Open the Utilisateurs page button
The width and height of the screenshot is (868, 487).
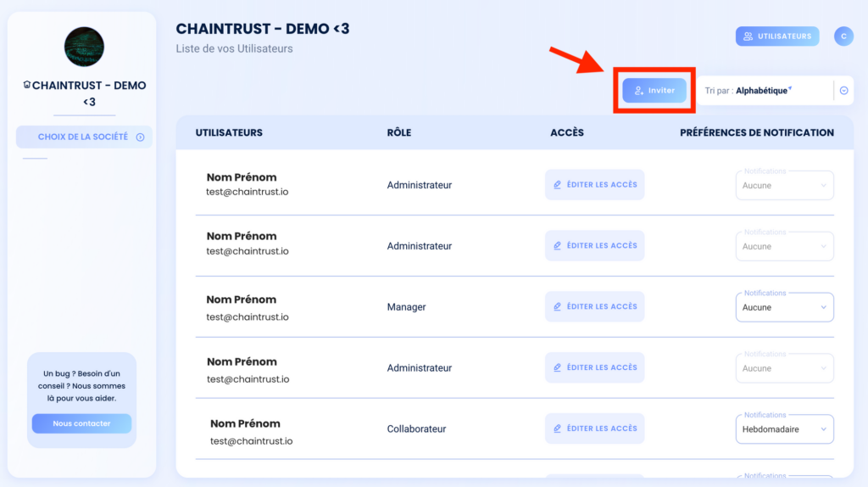777,36
